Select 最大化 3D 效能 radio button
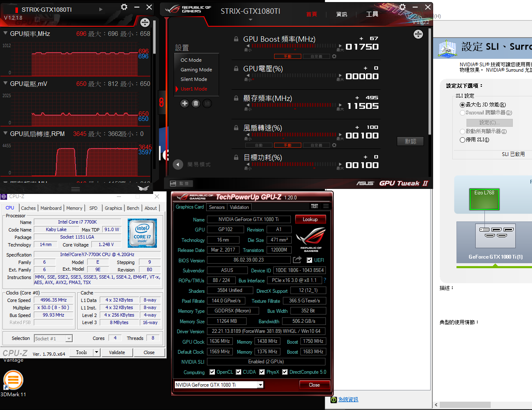 (x=462, y=105)
